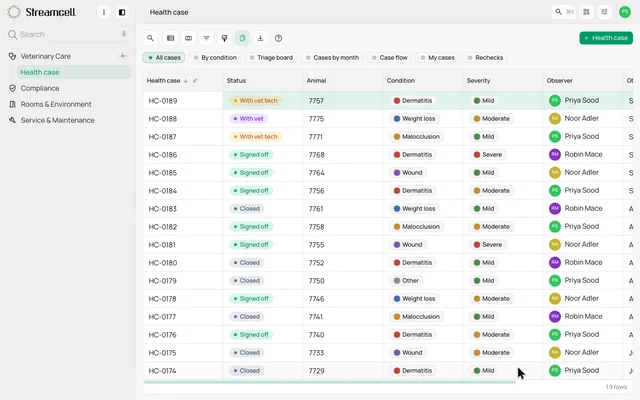Click the star icon on Triage board view
The height and width of the screenshot is (400, 640).
pos(252,58)
